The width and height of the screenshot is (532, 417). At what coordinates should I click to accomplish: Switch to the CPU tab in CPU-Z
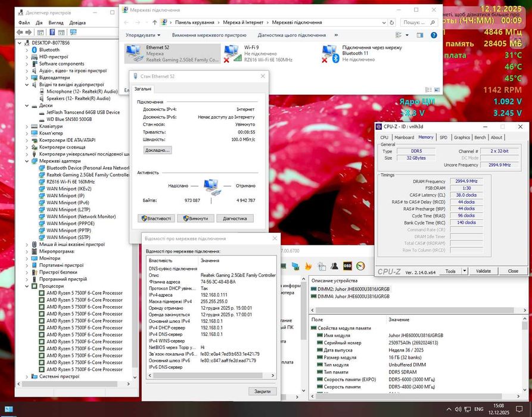tap(384, 138)
